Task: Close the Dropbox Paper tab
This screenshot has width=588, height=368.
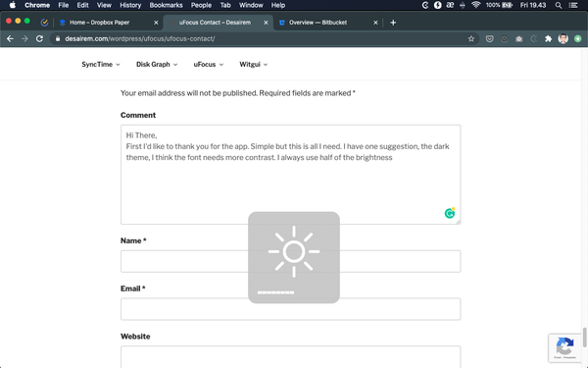Action: pos(156,23)
